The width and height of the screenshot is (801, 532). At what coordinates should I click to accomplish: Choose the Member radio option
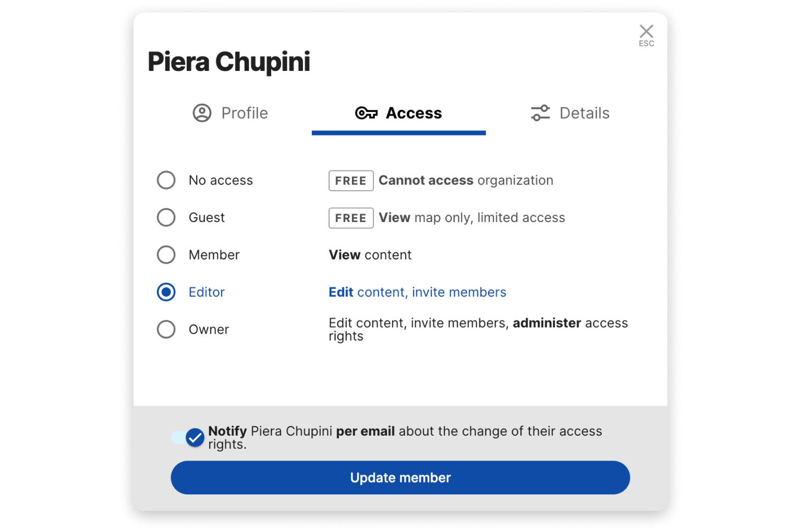166,255
